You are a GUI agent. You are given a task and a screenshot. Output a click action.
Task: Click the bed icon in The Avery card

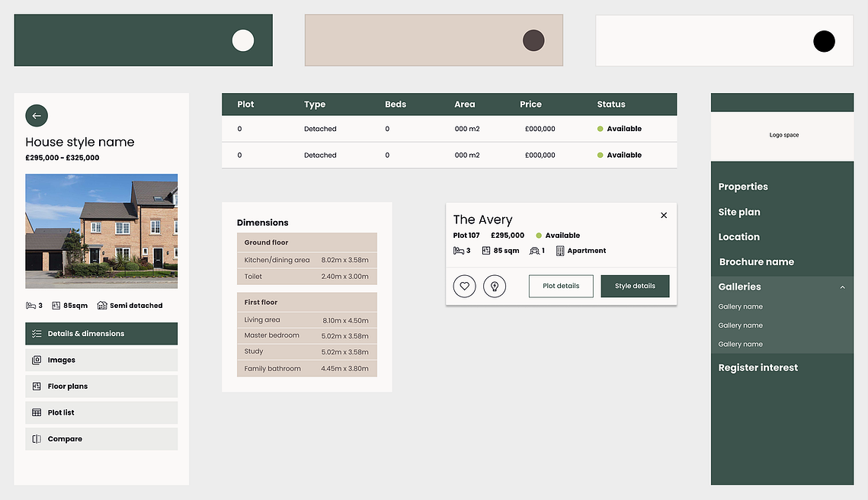[458, 251]
